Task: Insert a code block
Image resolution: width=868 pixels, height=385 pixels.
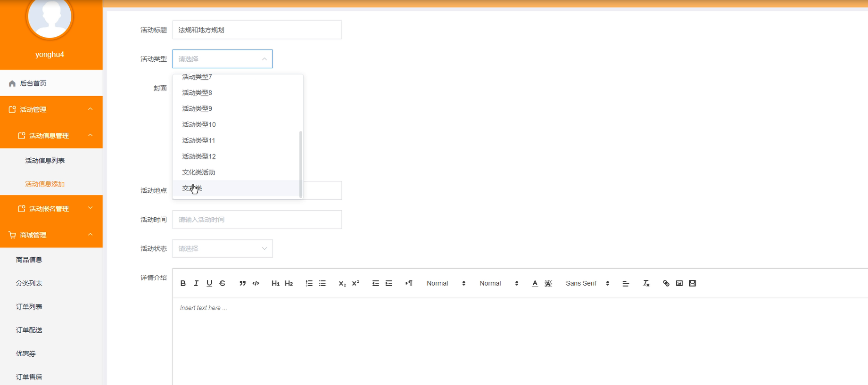Action: pyautogui.click(x=256, y=283)
